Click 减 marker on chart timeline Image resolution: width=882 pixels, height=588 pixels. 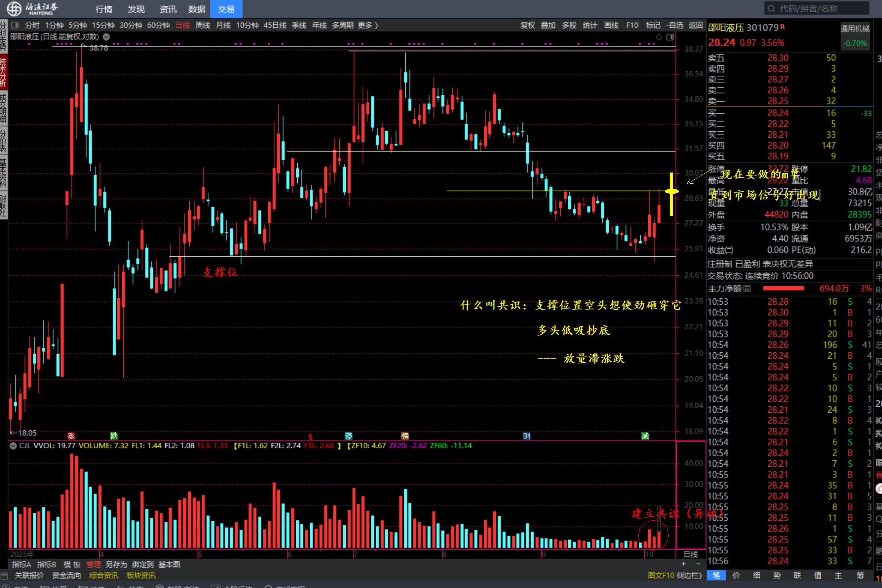pyautogui.click(x=645, y=436)
